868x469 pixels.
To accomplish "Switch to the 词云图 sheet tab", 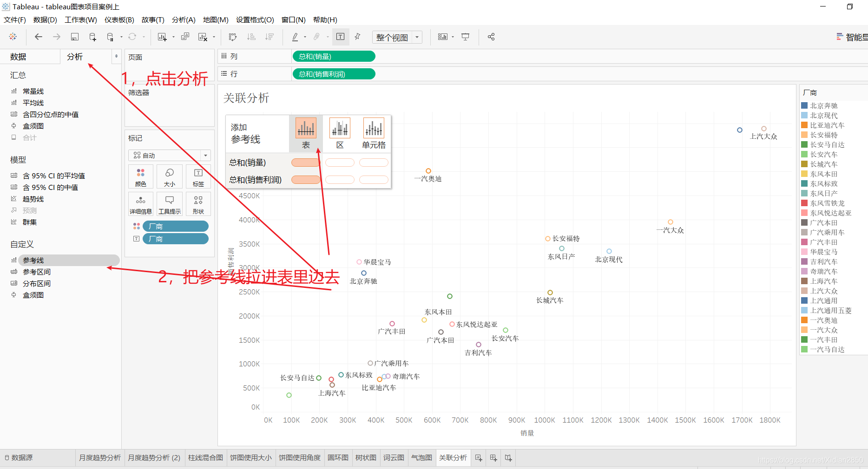I will (x=394, y=457).
